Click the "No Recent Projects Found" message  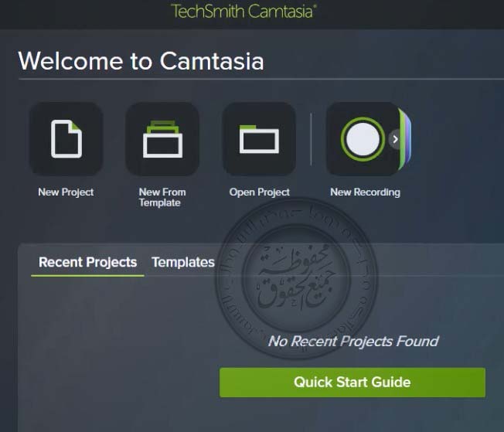tap(353, 341)
